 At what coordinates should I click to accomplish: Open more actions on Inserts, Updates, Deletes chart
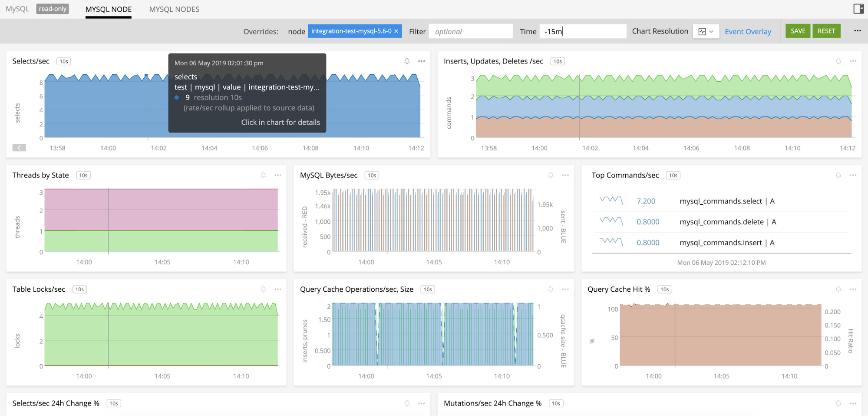[853, 61]
